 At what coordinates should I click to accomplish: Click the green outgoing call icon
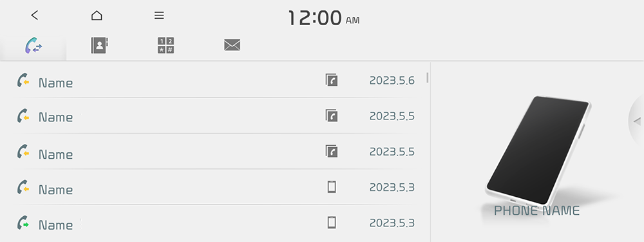pos(23,223)
